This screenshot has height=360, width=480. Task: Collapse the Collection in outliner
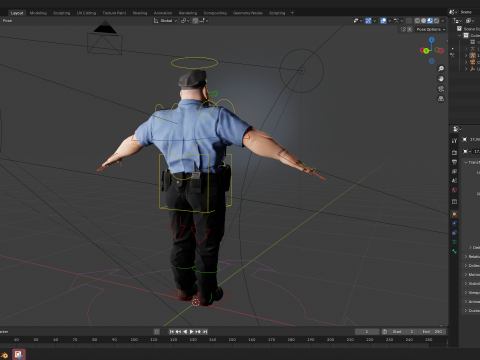(459, 36)
